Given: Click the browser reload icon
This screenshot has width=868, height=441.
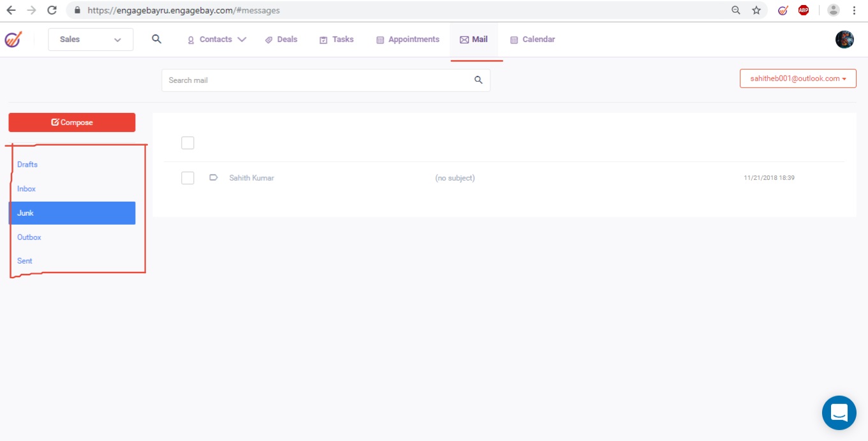Looking at the screenshot, I should 52,10.
